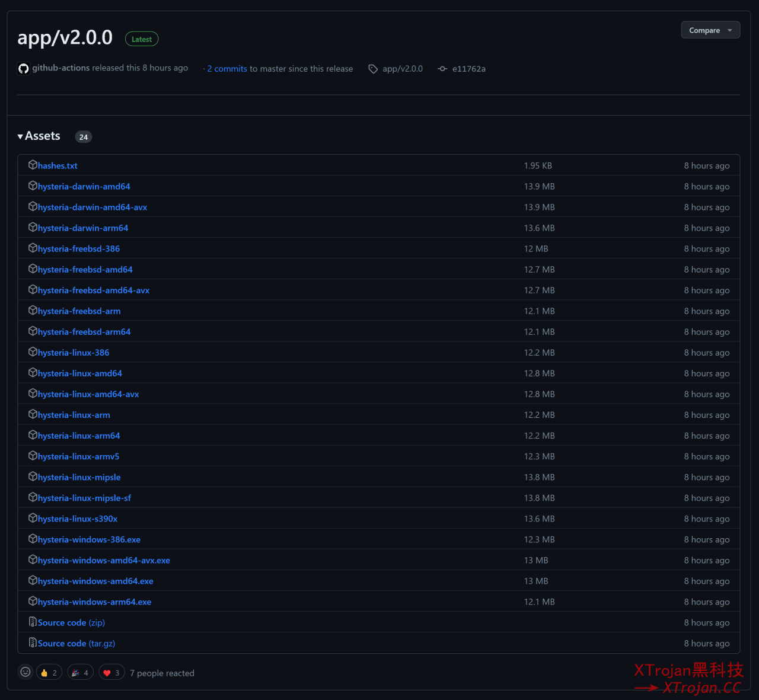Click the zip icon beside Source code (zip)
The height and width of the screenshot is (700, 759).
pyautogui.click(x=33, y=622)
